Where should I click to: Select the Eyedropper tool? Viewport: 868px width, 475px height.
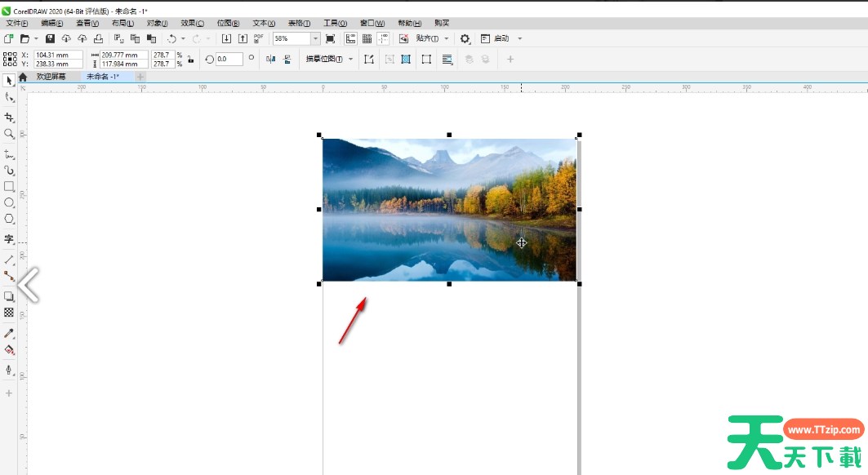9,333
